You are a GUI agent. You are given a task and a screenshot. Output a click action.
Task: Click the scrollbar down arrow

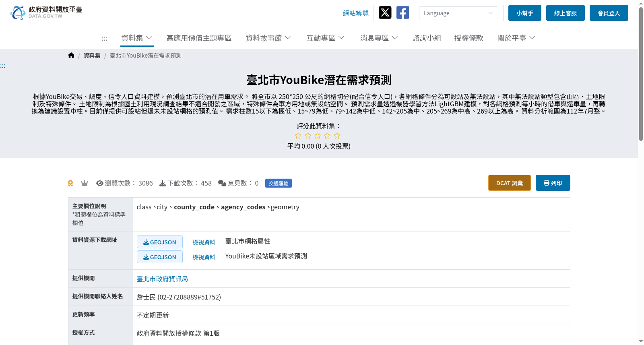pos(641,341)
